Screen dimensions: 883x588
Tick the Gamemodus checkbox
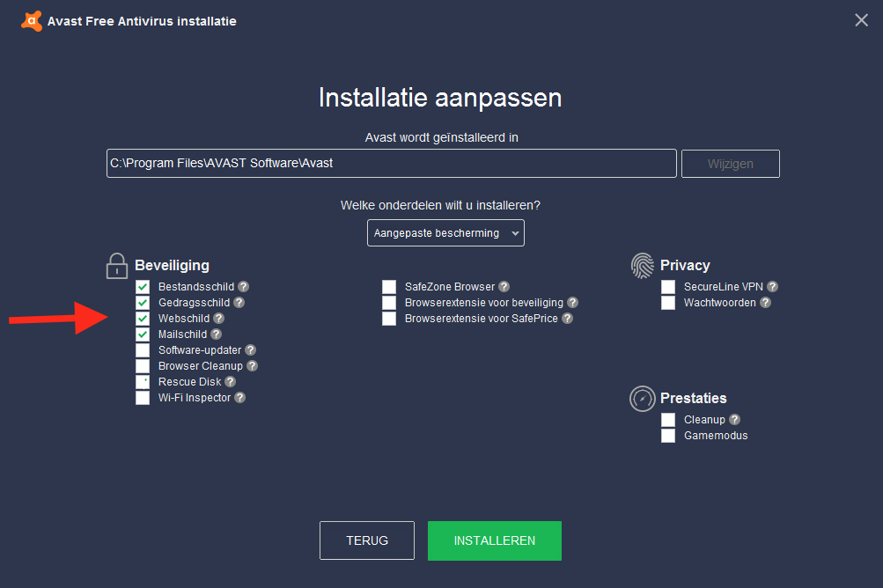(x=668, y=436)
